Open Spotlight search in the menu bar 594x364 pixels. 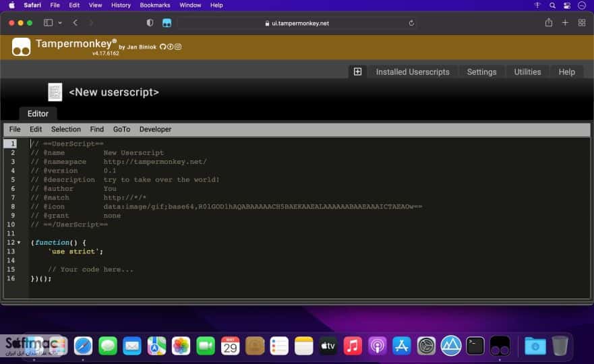point(552,5)
